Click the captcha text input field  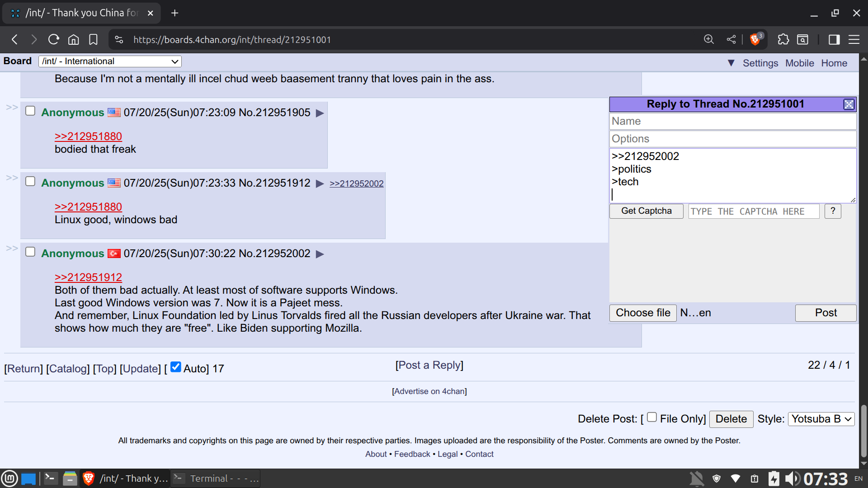pos(754,211)
